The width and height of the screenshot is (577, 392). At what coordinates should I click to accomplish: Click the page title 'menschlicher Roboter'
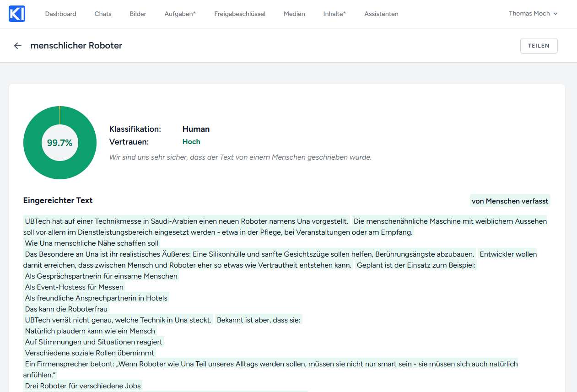pos(76,46)
